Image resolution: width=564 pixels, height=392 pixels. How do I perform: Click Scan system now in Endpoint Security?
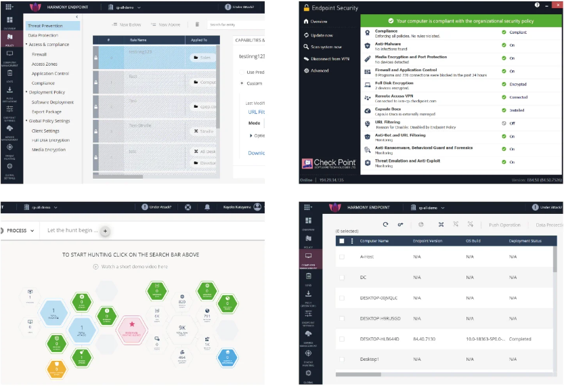(x=323, y=47)
